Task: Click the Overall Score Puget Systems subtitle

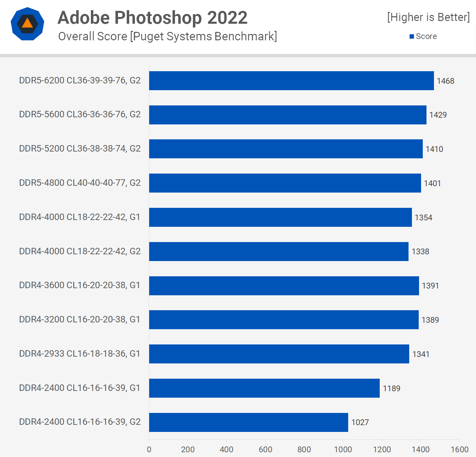Action: tap(167, 36)
